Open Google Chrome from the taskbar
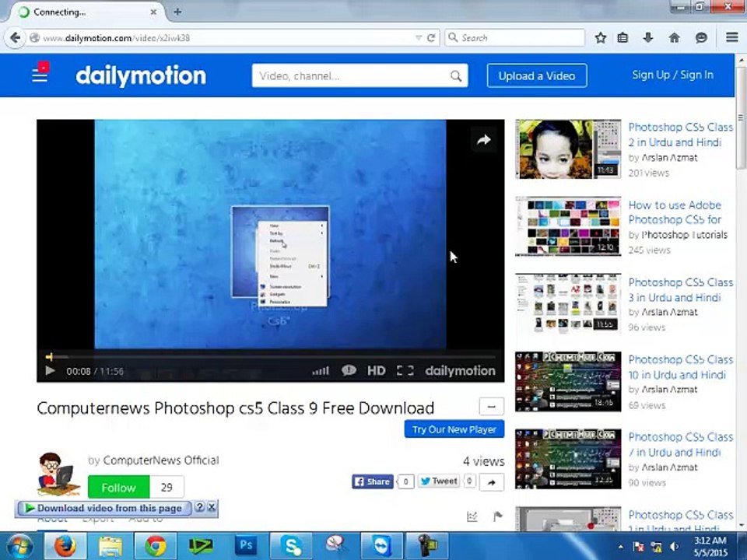The image size is (747, 560). [x=156, y=546]
